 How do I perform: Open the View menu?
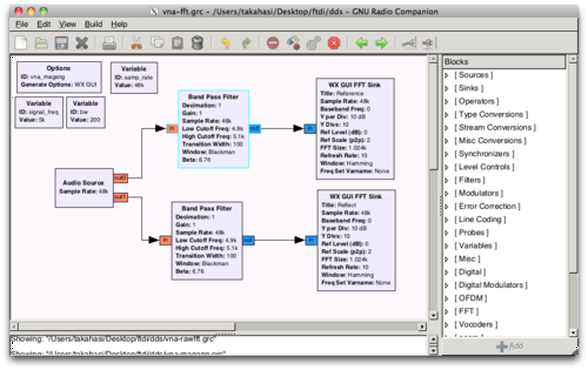tap(68, 24)
